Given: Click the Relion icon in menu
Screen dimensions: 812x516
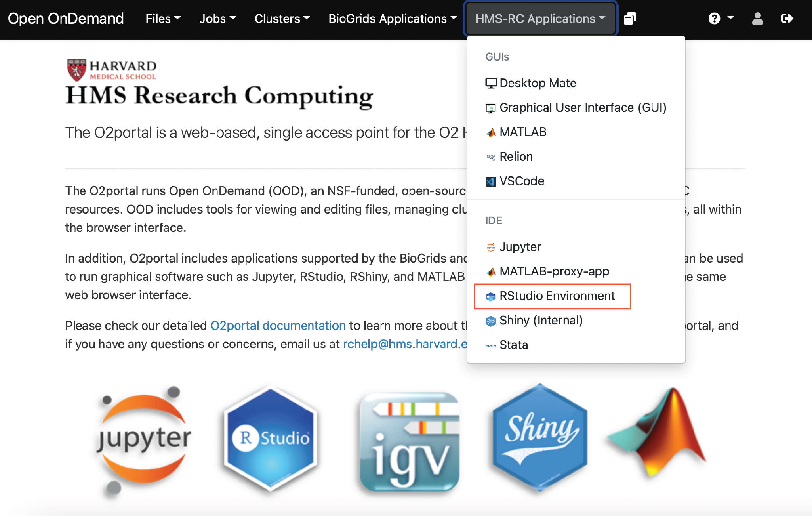Looking at the screenshot, I should pyautogui.click(x=491, y=157).
